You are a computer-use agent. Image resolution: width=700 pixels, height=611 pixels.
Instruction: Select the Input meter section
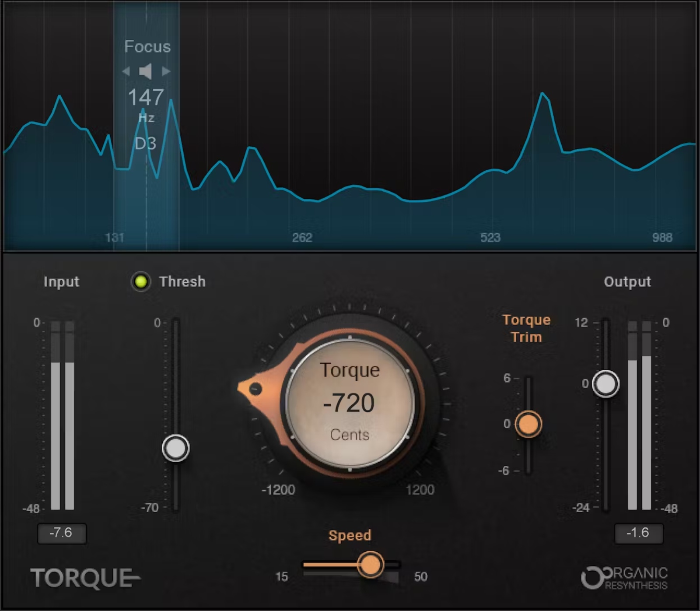pos(61,281)
